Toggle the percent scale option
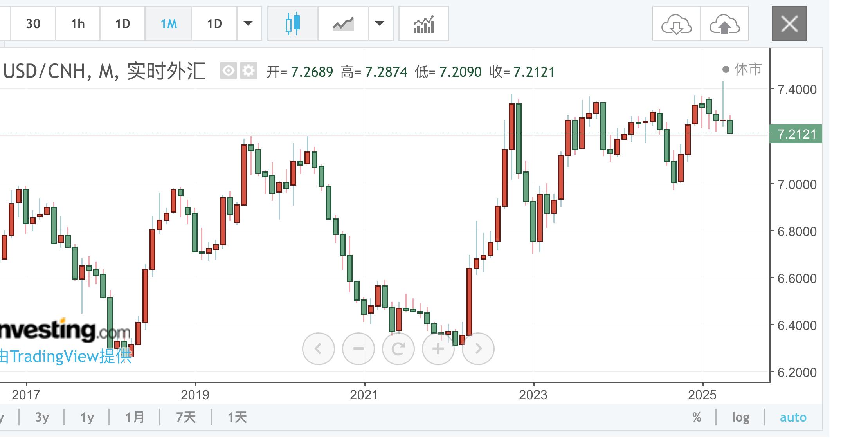 click(697, 417)
